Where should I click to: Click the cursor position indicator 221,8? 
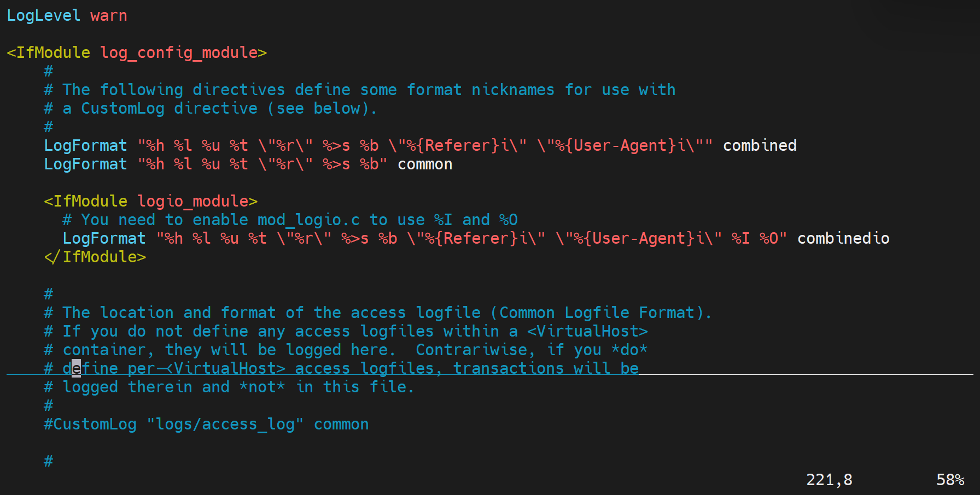pyautogui.click(x=829, y=480)
